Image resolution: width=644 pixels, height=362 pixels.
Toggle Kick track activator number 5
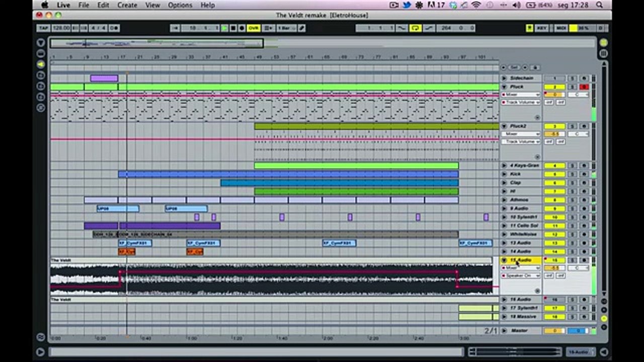tap(555, 174)
